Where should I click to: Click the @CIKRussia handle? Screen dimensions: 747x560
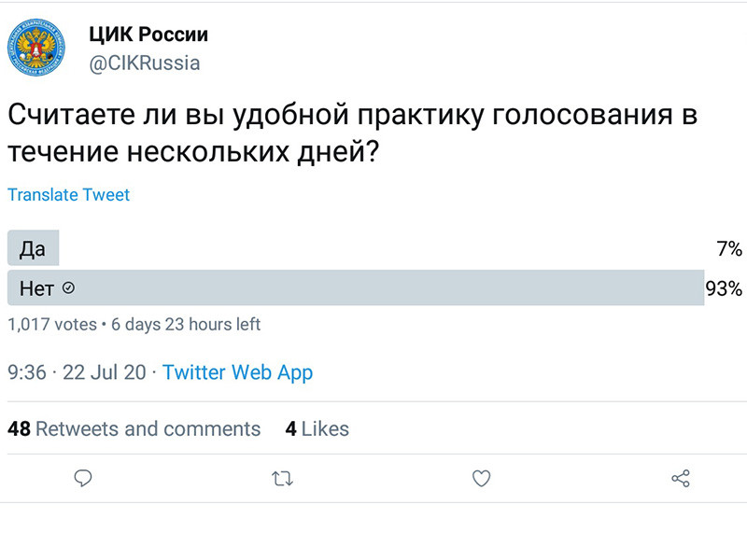[x=144, y=63]
